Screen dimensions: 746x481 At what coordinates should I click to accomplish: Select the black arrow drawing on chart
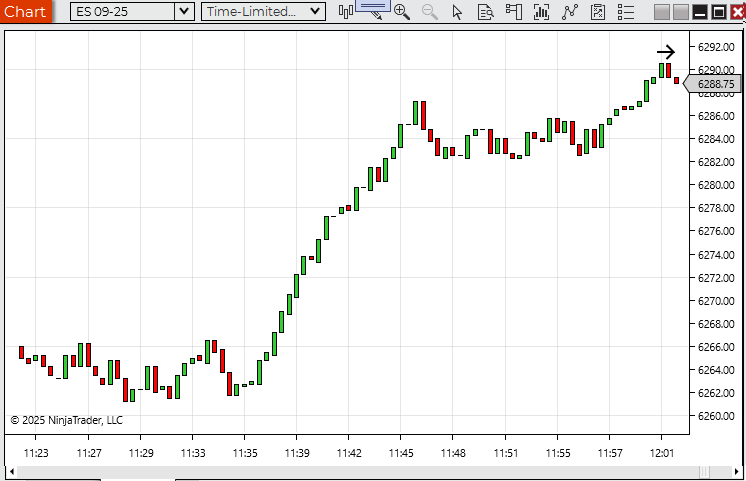[666, 52]
